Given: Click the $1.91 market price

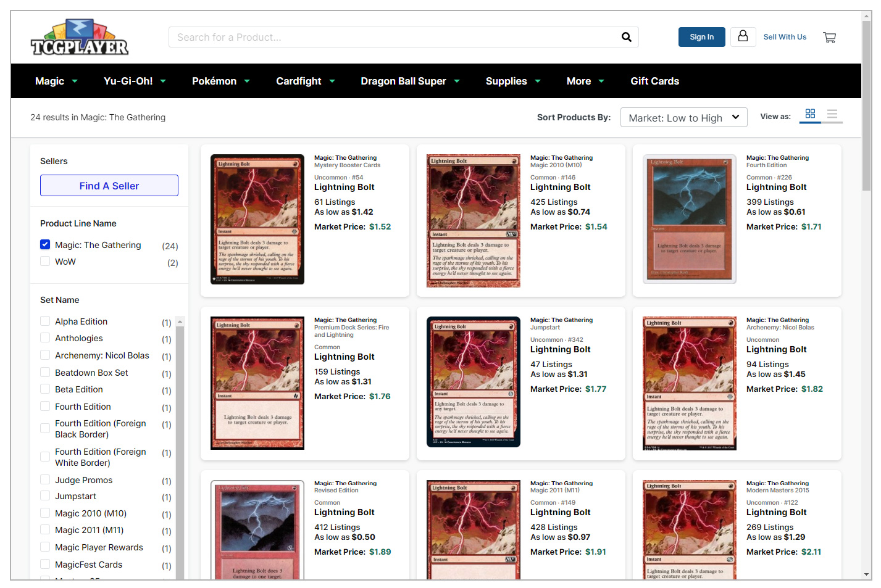Looking at the screenshot, I should pos(596,552).
